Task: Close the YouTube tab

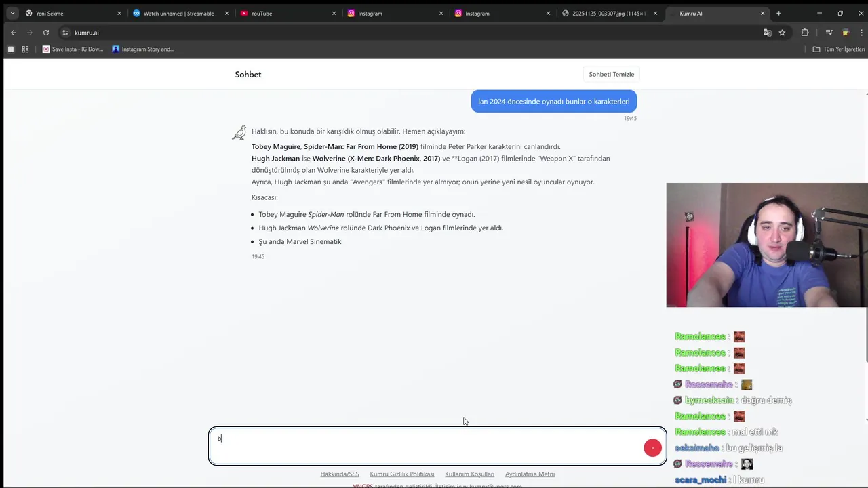Action: (334, 13)
